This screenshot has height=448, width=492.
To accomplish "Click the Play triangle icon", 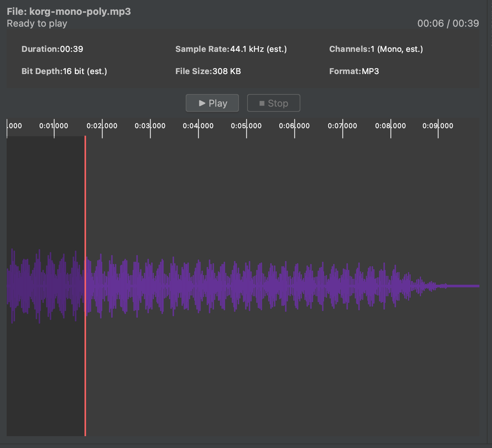I will pos(203,103).
